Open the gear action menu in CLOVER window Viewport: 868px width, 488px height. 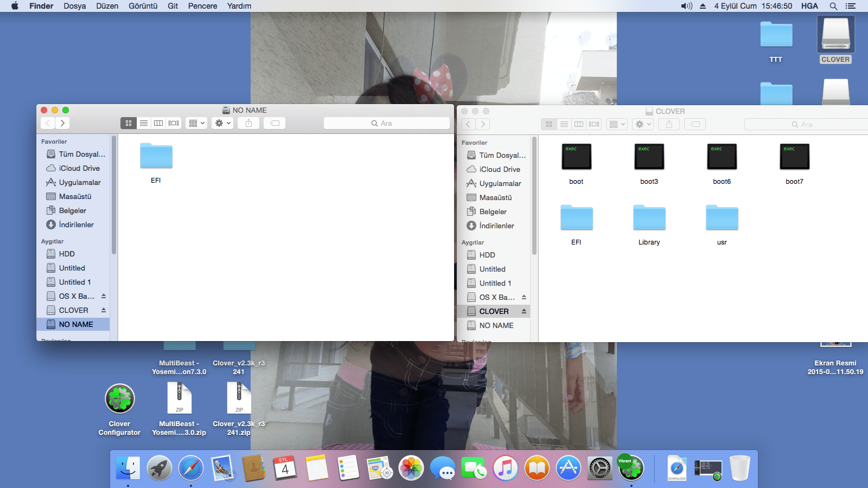pyautogui.click(x=643, y=124)
